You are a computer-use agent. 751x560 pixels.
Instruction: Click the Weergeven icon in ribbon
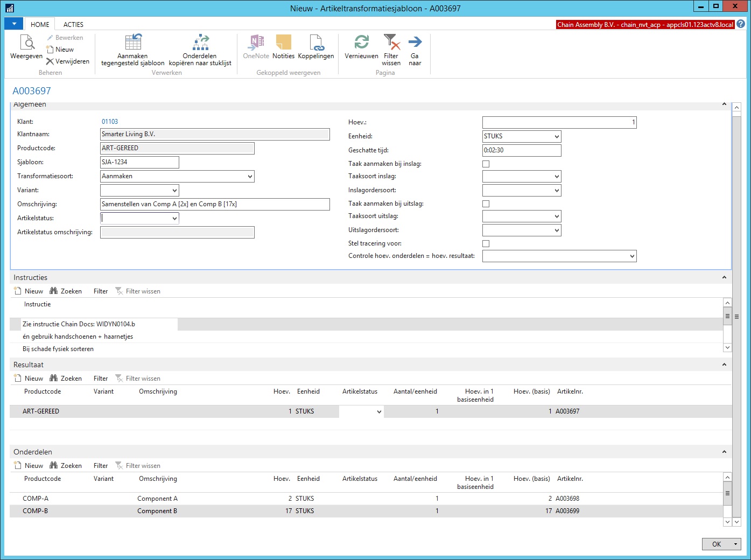click(x=26, y=42)
